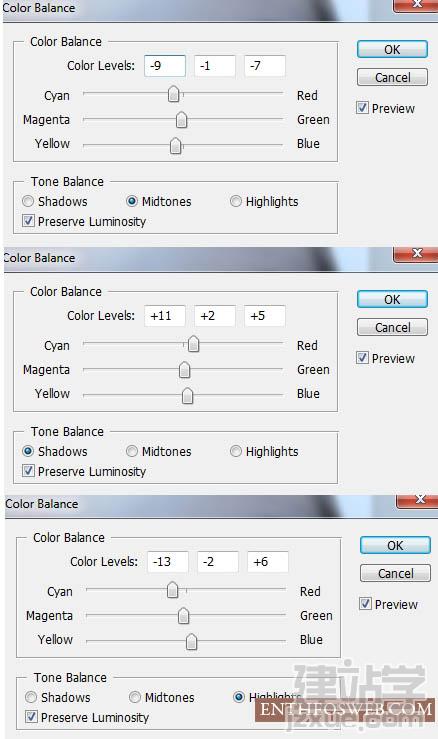
Task: Click the Magenta-Green slider handle in middle dialog
Action: click(184, 370)
